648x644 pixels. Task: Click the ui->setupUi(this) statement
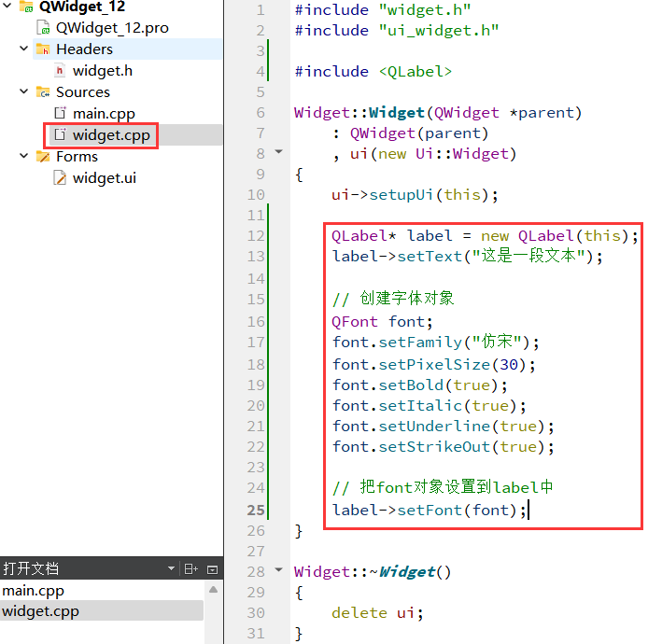point(415,194)
